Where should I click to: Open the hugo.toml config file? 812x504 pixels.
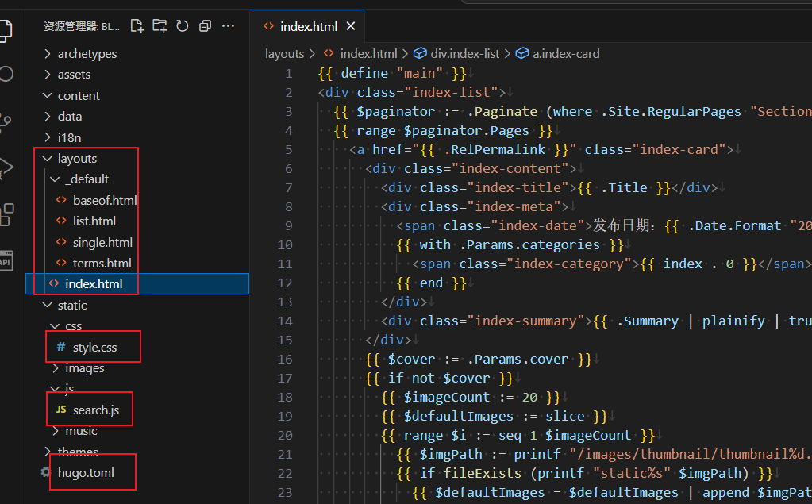pos(86,472)
